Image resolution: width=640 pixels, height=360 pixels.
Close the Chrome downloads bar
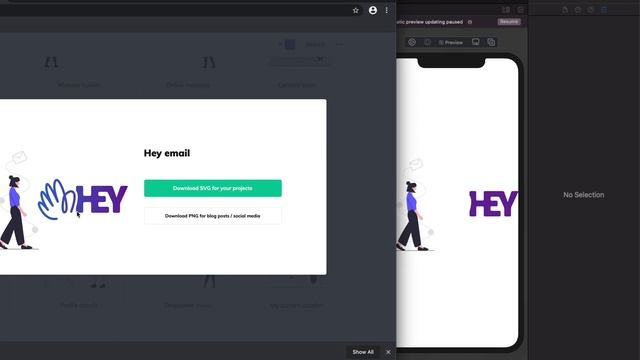tap(388, 352)
